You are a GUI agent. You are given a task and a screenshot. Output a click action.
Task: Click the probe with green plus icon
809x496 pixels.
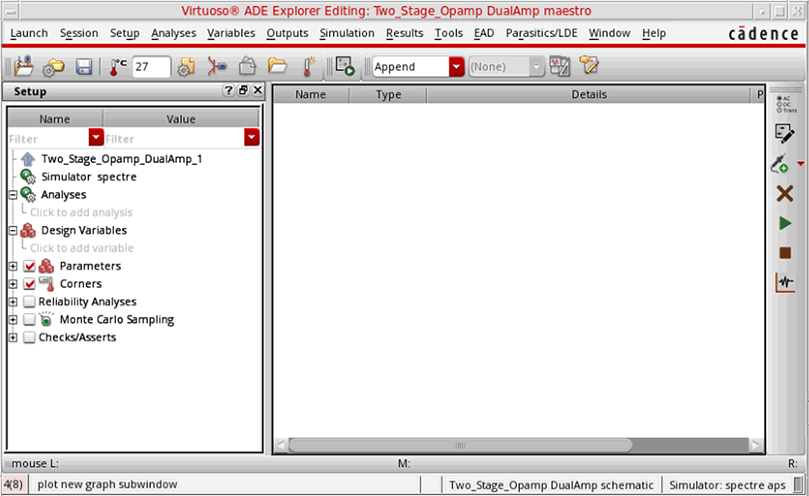pos(780,164)
